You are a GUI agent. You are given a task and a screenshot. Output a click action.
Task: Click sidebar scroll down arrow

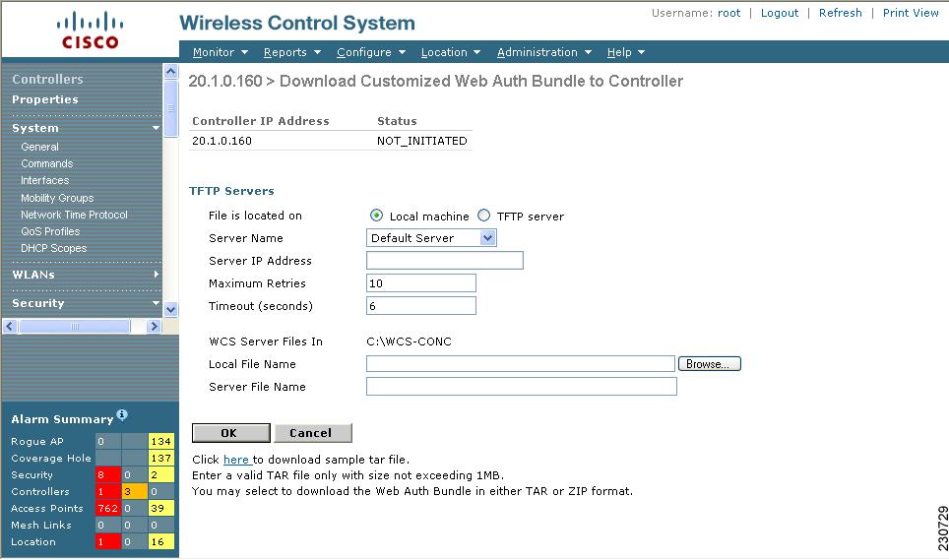[170, 310]
